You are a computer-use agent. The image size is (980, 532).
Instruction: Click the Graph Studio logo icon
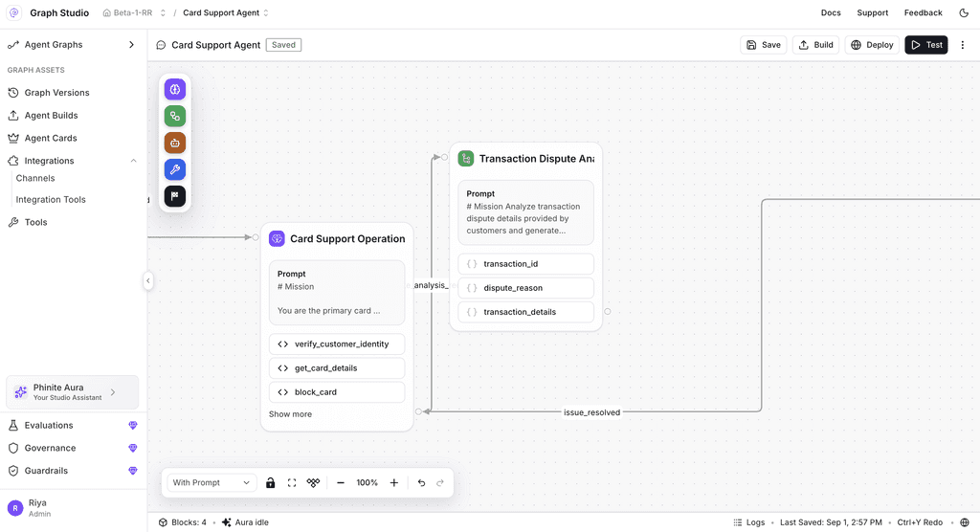[x=13, y=12]
